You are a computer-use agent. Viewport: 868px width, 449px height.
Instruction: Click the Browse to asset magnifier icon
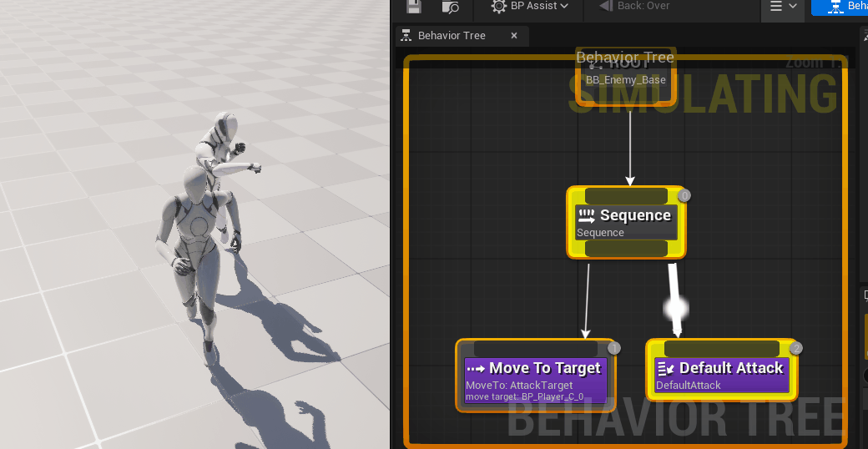(x=450, y=7)
